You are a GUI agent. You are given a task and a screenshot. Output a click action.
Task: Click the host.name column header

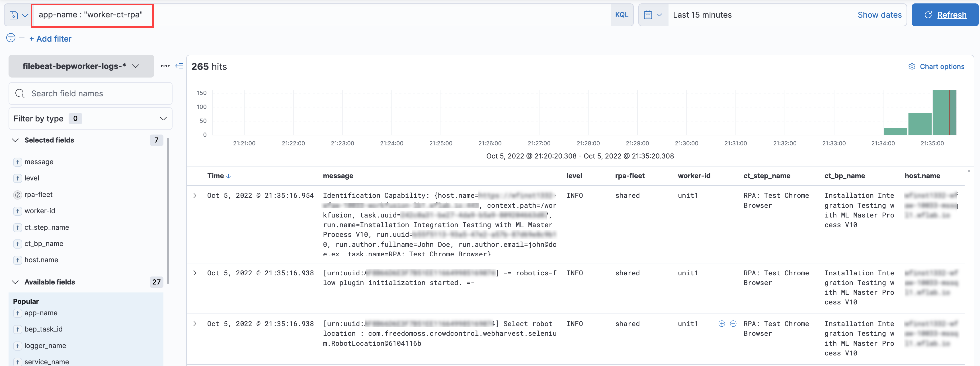[x=922, y=176]
